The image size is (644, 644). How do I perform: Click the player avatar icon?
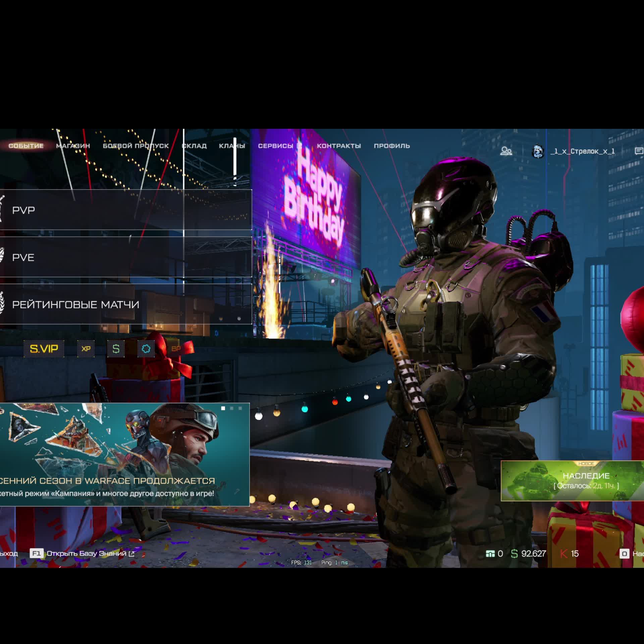click(538, 151)
